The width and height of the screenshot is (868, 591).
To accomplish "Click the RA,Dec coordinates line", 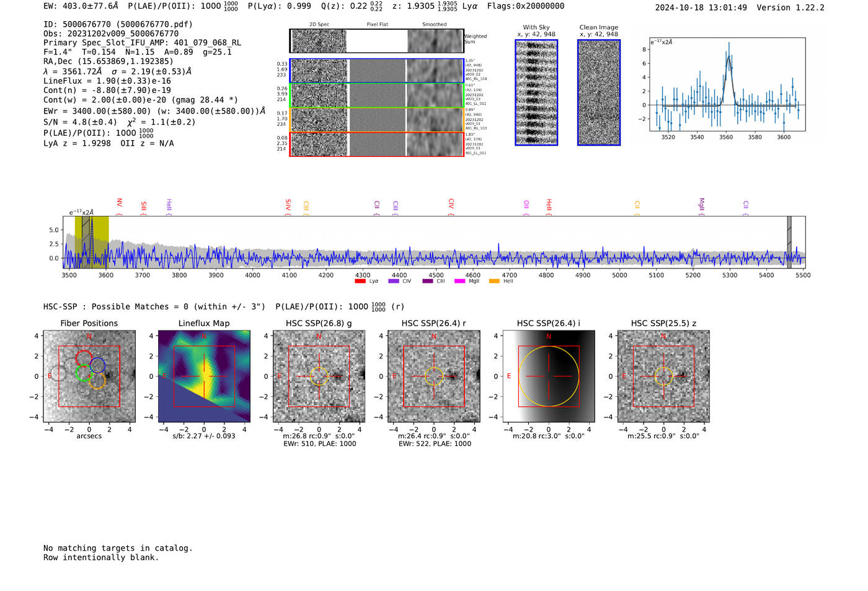I will 108,61.
